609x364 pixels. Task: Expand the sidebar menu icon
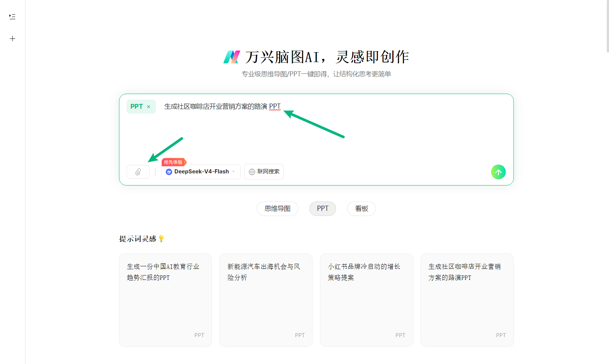(12, 17)
